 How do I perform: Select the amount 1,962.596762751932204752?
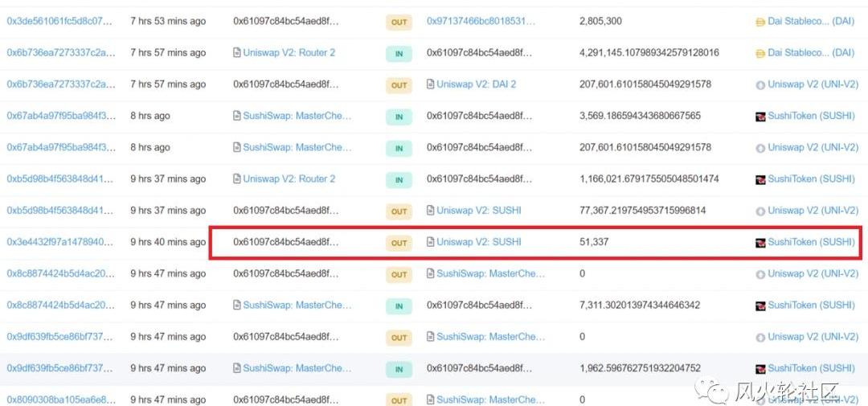tap(640, 368)
